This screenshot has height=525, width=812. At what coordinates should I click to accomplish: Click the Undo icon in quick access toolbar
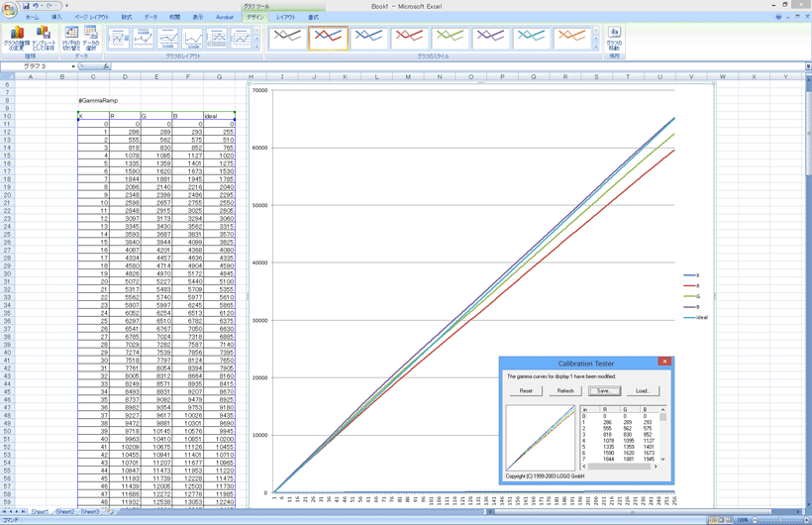[x=36, y=6]
